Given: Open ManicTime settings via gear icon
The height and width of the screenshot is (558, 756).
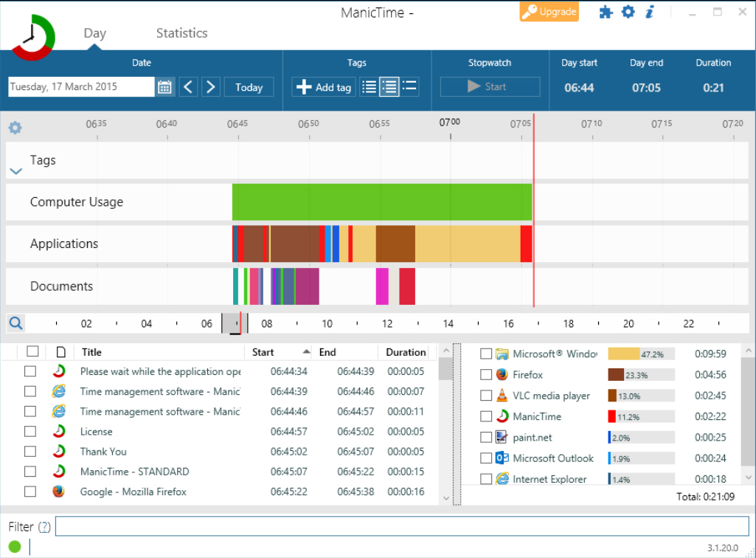Looking at the screenshot, I should pos(628,12).
